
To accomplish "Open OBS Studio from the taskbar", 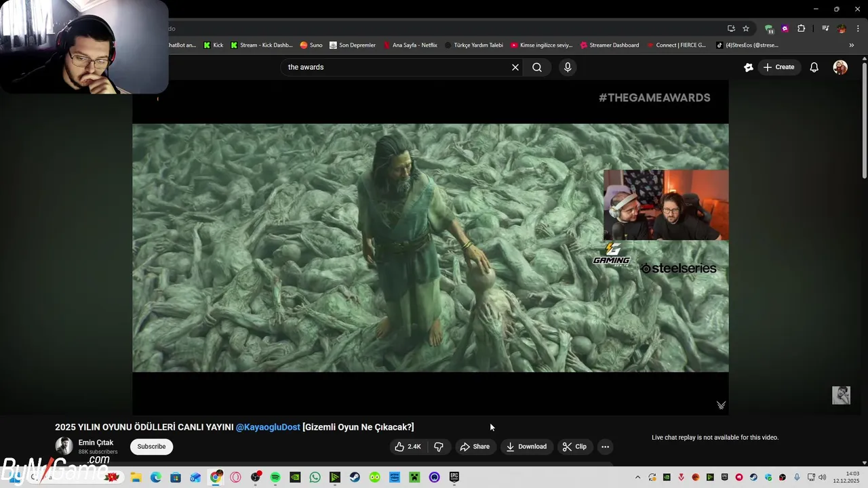I will (256, 477).
